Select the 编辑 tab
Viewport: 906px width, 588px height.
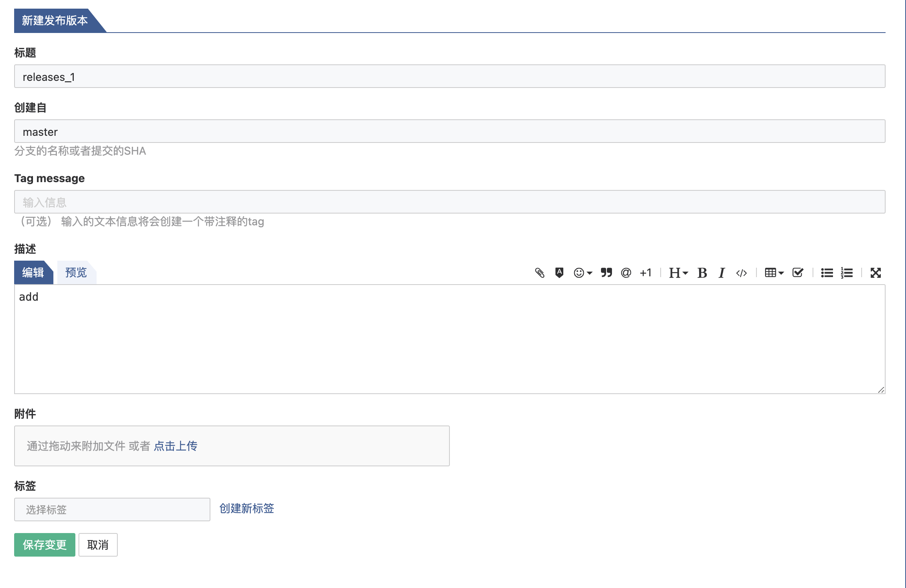click(x=33, y=272)
